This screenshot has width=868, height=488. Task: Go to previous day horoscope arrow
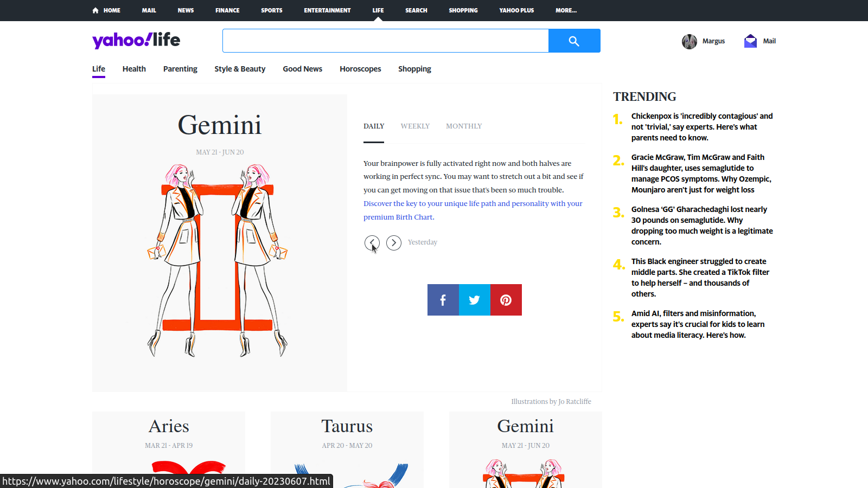coord(372,242)
